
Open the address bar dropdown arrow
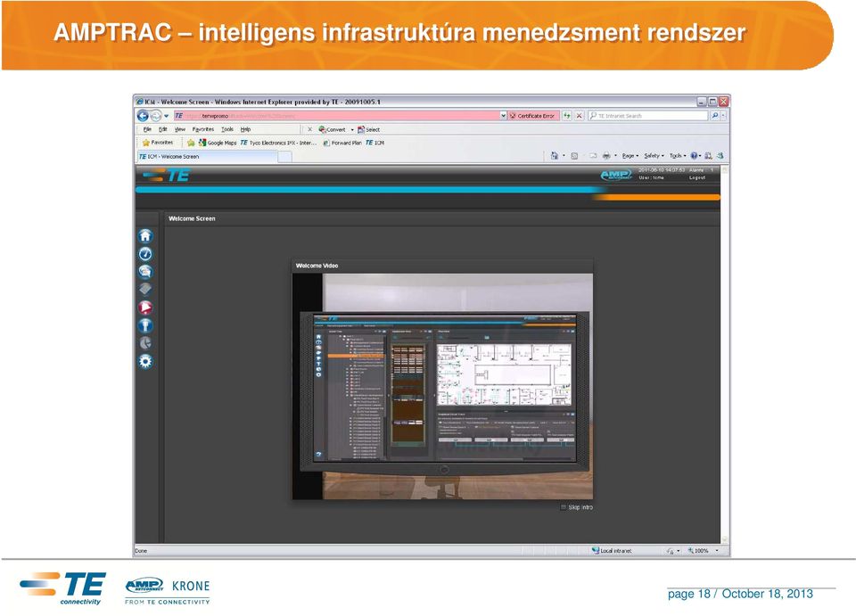[x=503, y=116]
